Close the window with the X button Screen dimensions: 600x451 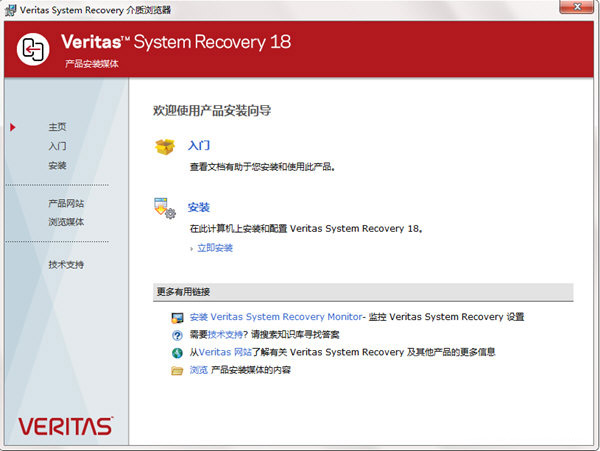pos(578,7)
